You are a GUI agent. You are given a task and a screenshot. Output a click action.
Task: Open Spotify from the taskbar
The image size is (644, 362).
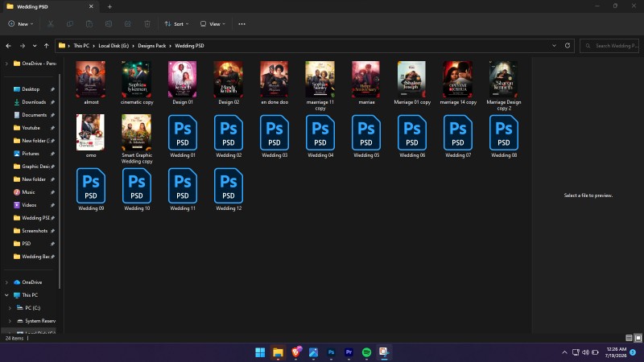point(366,352)
